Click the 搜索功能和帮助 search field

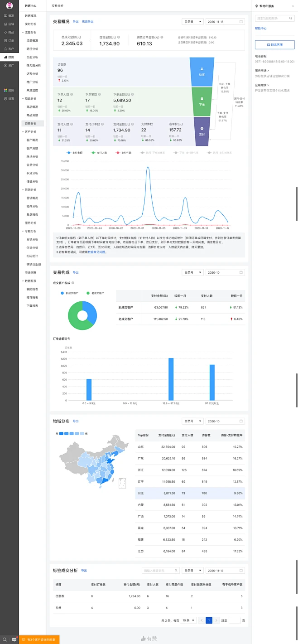(274, 19)
